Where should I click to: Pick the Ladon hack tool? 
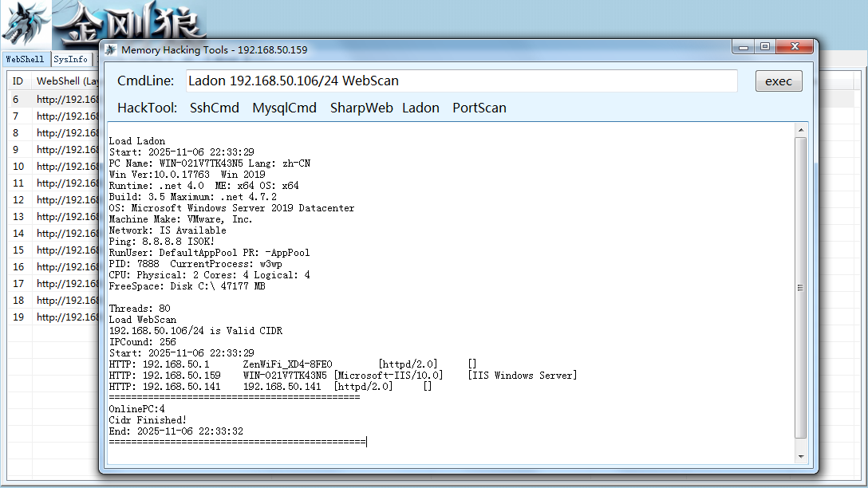pyautogui.click(x=420, y=108)
